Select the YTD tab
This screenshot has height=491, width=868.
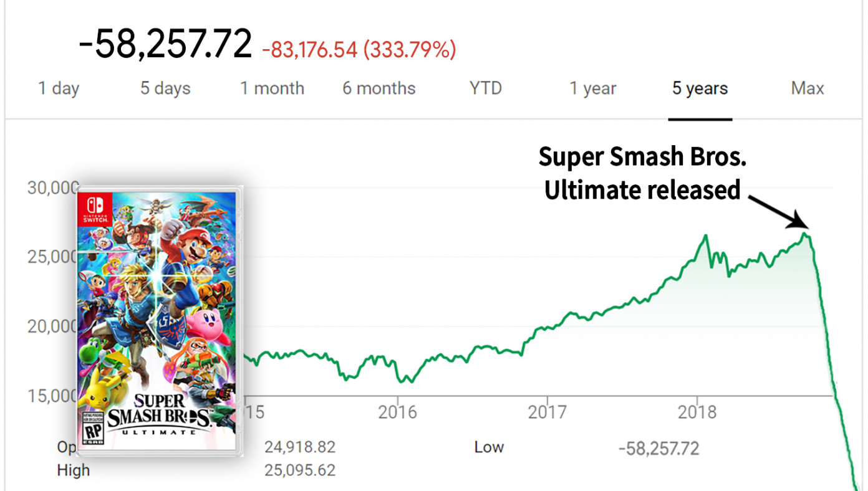(486, 88)
